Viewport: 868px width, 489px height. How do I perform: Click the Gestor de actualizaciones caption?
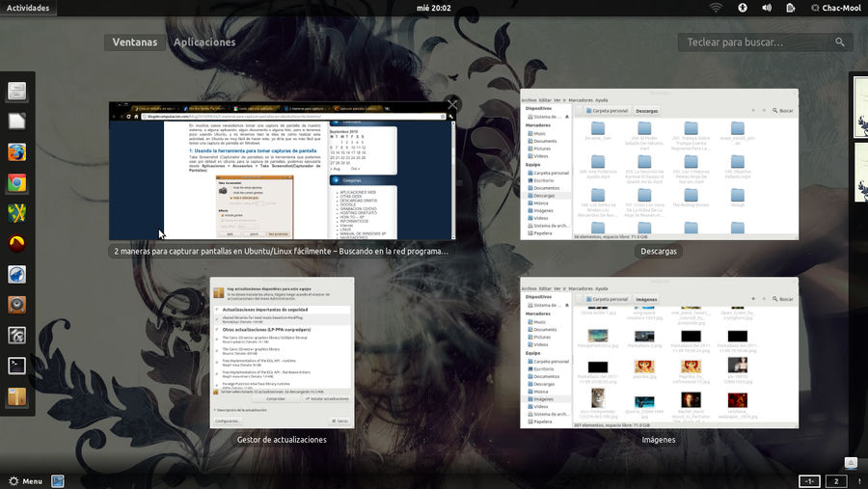(282, 440)
